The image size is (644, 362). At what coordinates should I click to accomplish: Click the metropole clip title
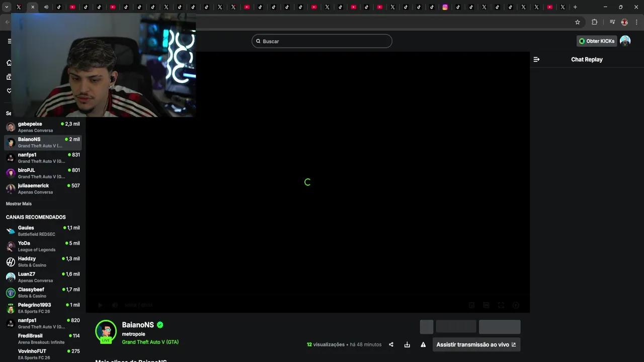tap(133, 334)
